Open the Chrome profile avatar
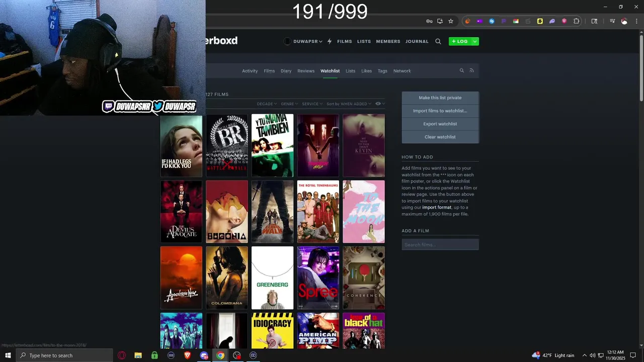644x362 pixels. [x=624, y=21]
